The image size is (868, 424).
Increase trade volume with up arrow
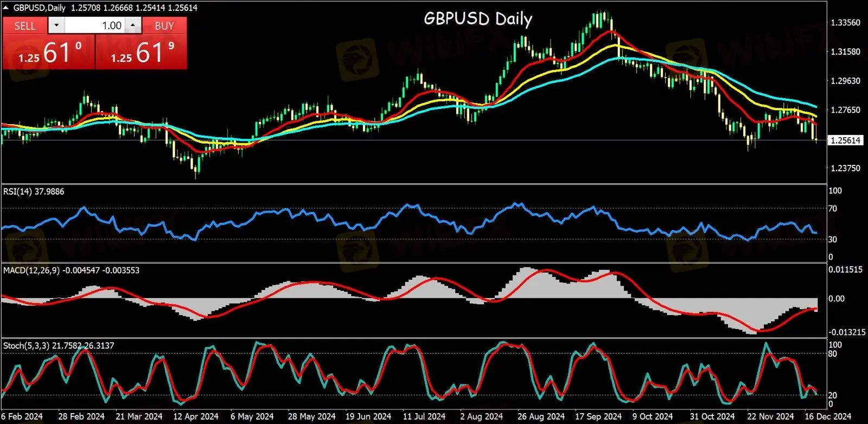coord(133,25)
